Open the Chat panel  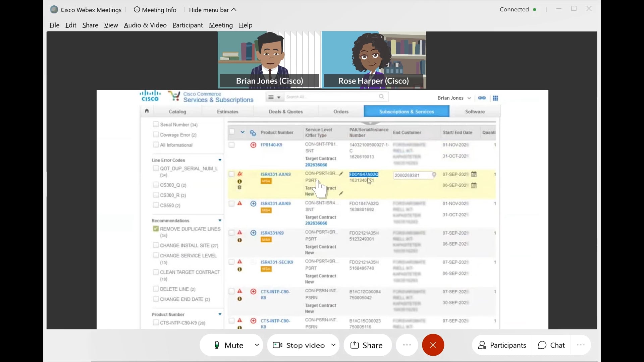pyautogui.click(x=551, y=345)
